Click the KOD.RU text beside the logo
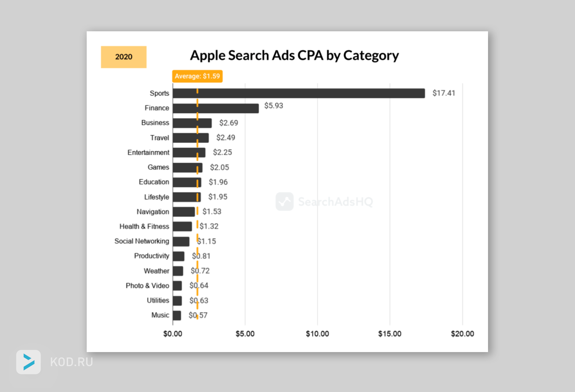This screenshot has height=392, width=575. (x=72, y=362)
